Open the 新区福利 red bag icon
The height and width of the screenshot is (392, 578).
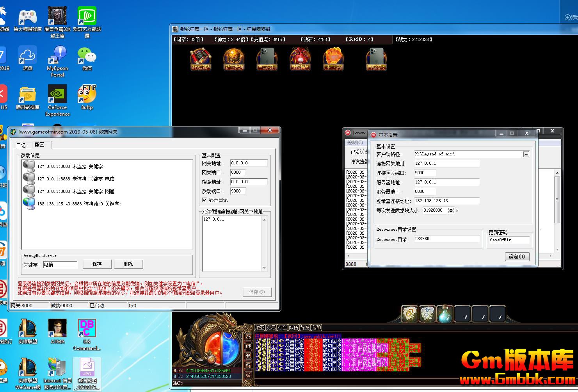300,59
